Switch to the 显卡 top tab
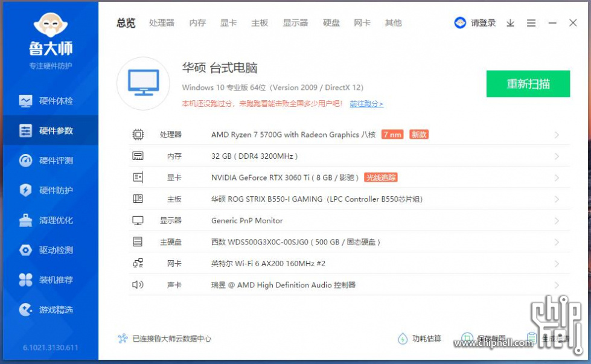 pos(228,23)
